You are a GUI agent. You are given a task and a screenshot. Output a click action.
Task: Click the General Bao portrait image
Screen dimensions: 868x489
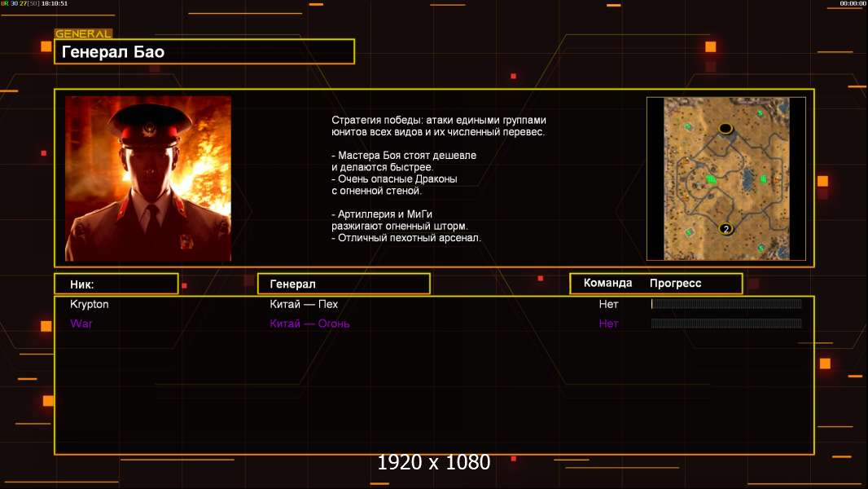click(148, 178)
